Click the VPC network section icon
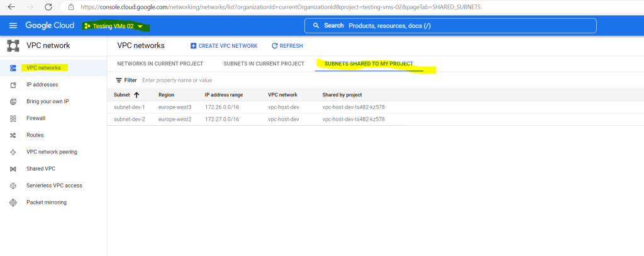This screenshot has width=644, height=256. tap(13, 46)
